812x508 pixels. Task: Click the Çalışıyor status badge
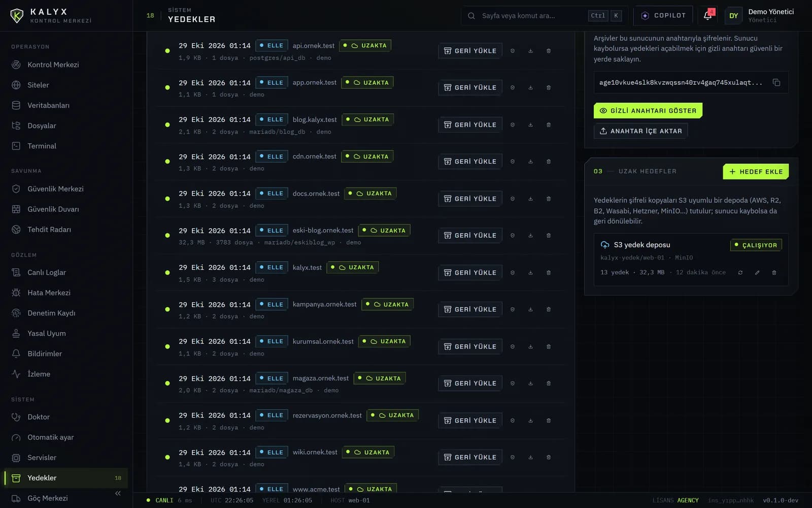(756, 245)
